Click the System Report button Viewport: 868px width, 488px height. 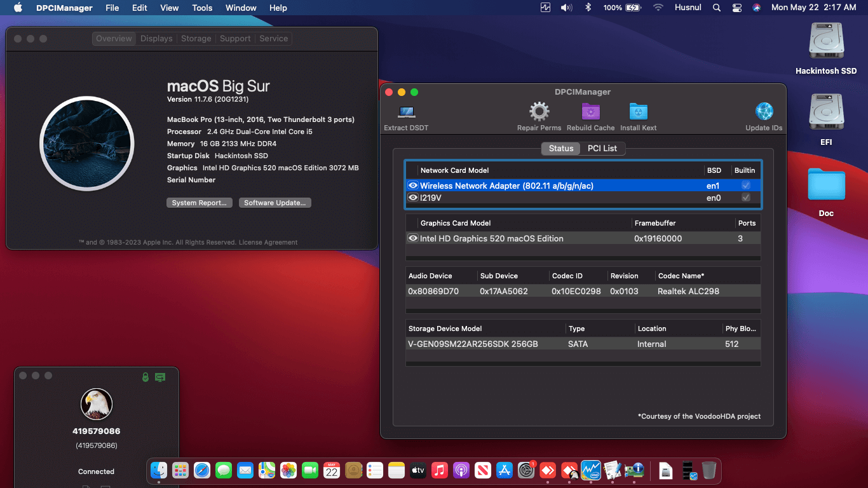pyautogui.click(x=199, y=202)
